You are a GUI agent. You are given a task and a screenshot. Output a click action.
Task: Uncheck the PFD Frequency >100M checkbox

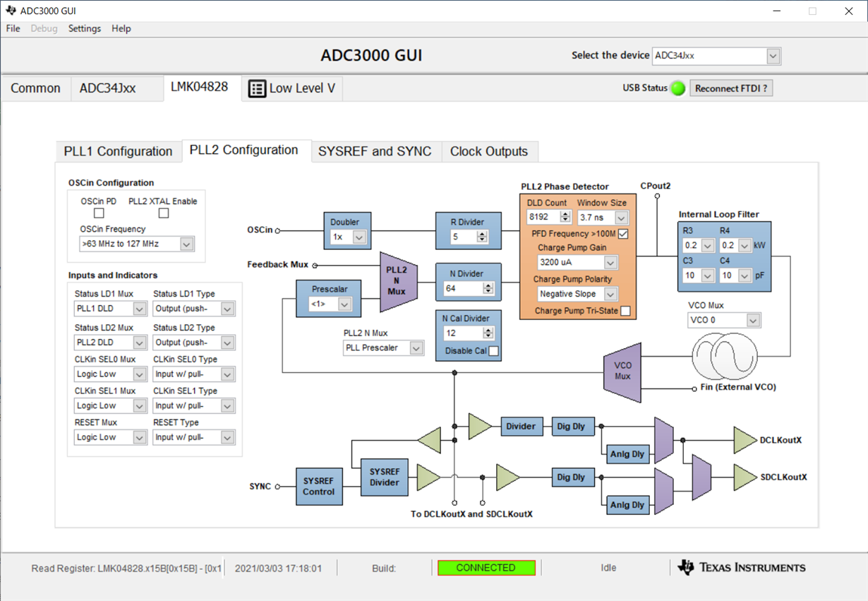point(623,234)
